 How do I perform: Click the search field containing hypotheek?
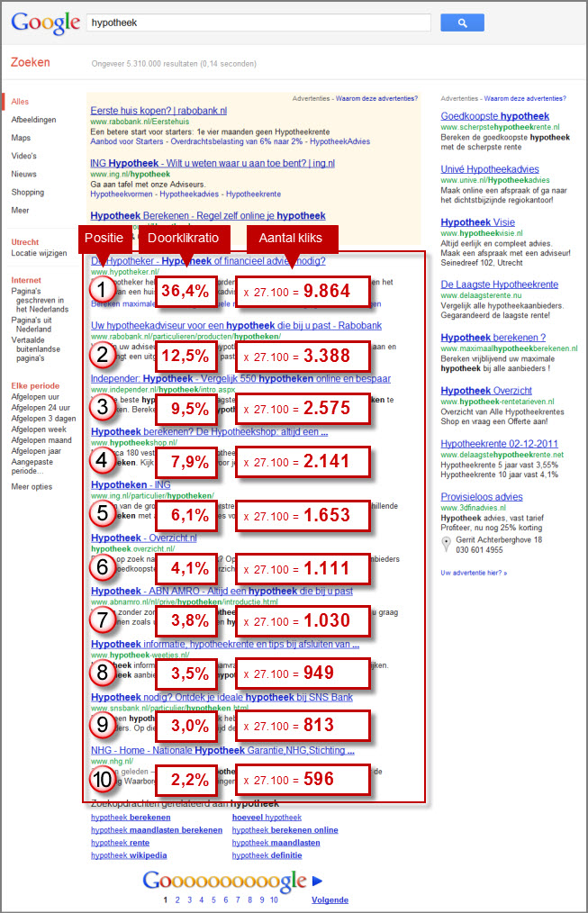(258, 23)
